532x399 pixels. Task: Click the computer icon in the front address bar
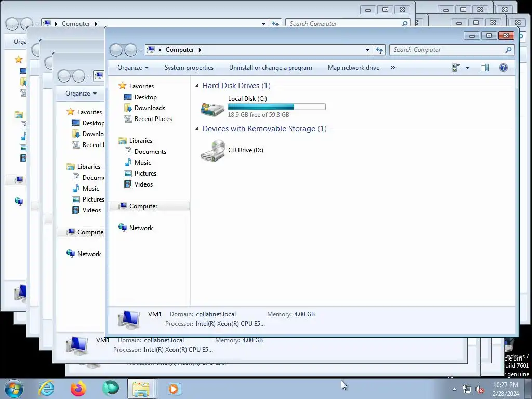tap(151, 50)
